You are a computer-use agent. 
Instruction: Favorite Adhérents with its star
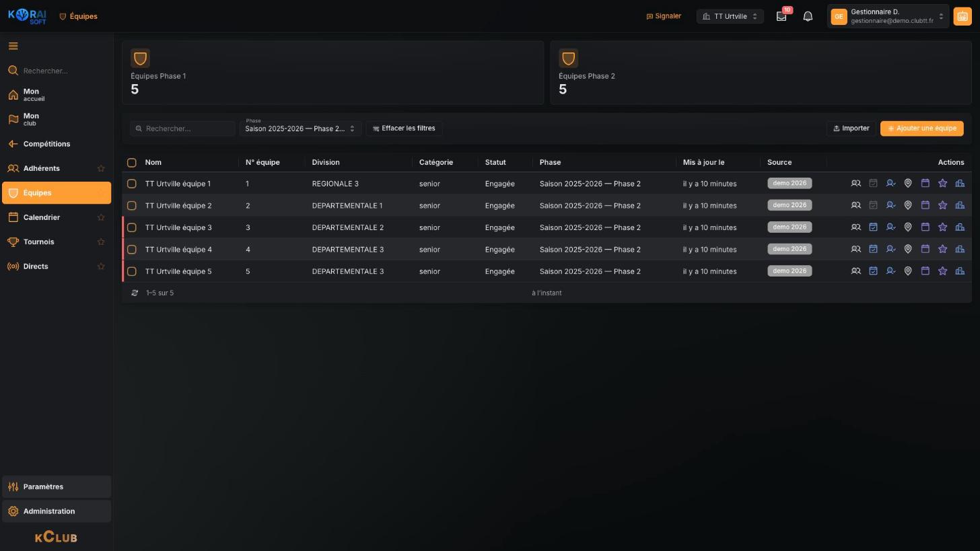[x=101, y=169]
